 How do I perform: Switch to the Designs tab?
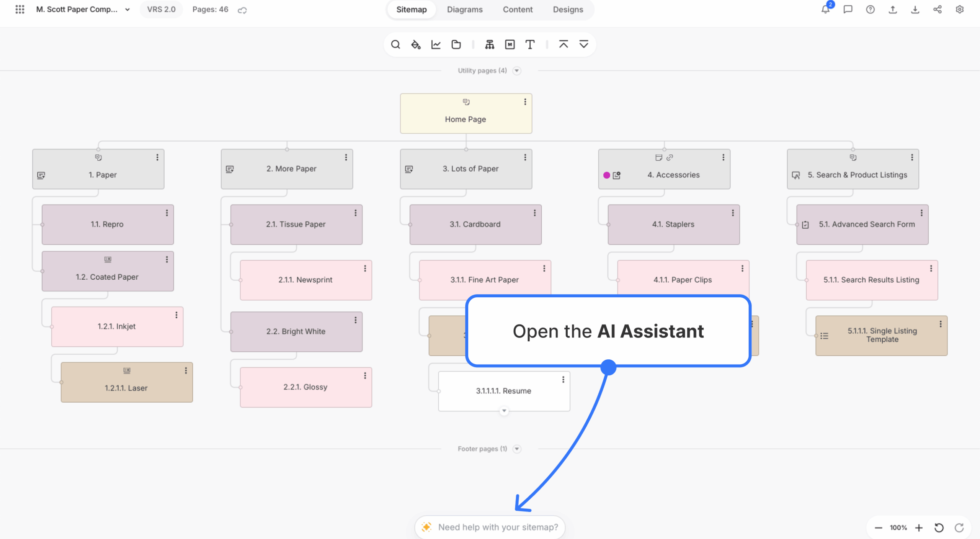click(x=568, y=10)
